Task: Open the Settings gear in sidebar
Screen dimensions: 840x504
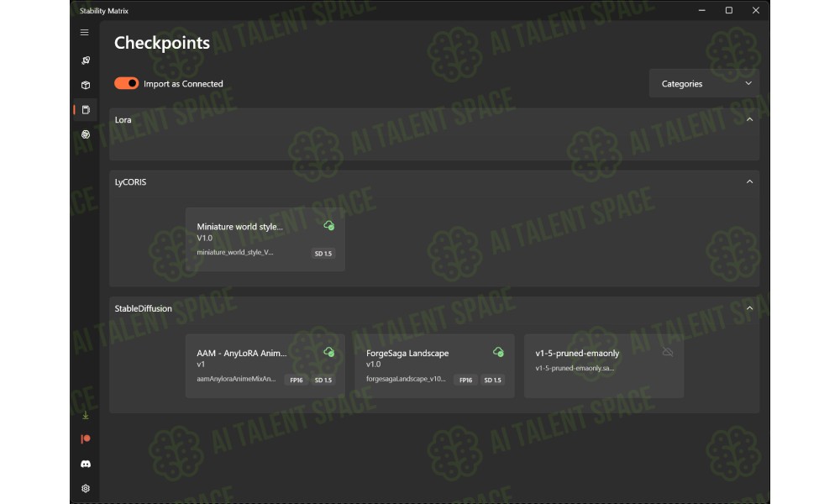Action: 85,489
